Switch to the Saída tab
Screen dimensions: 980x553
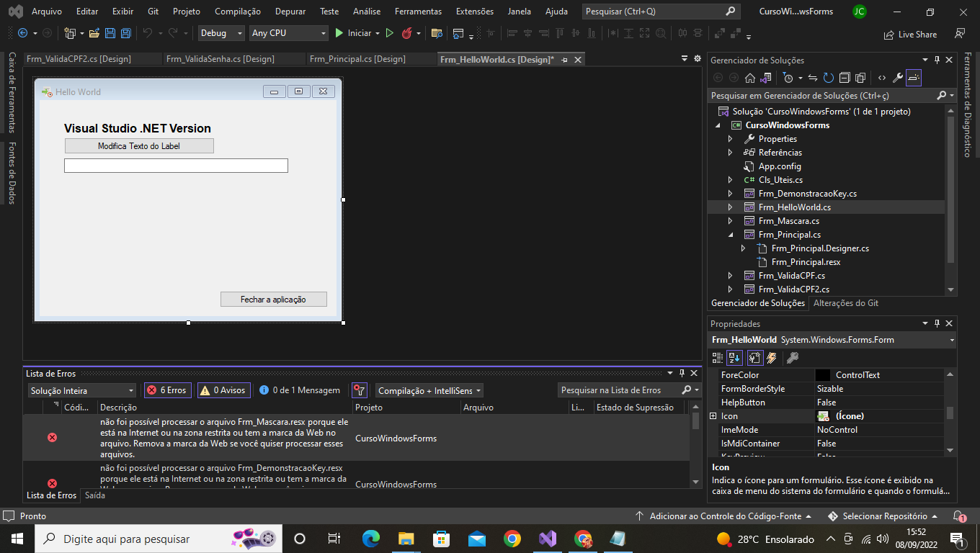[95, 495]
